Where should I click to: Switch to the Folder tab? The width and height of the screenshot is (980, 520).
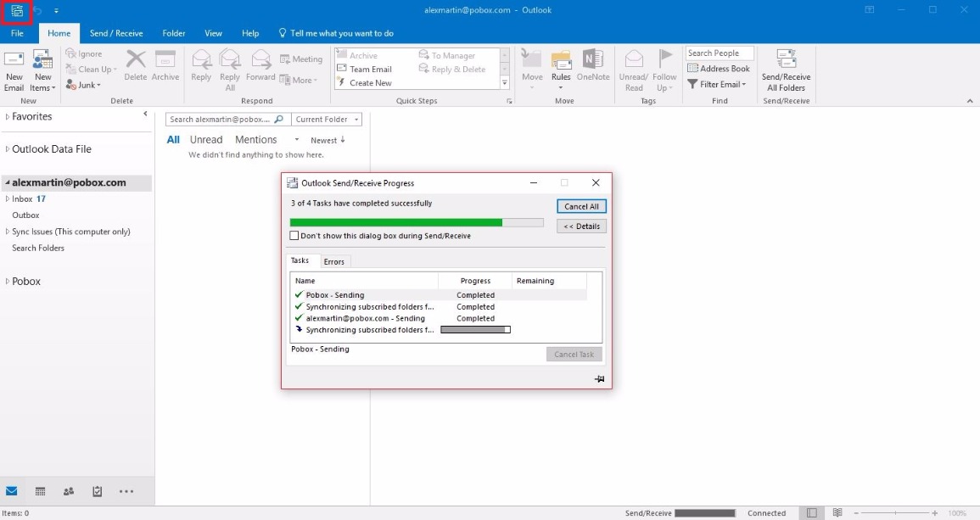point(174,33)
